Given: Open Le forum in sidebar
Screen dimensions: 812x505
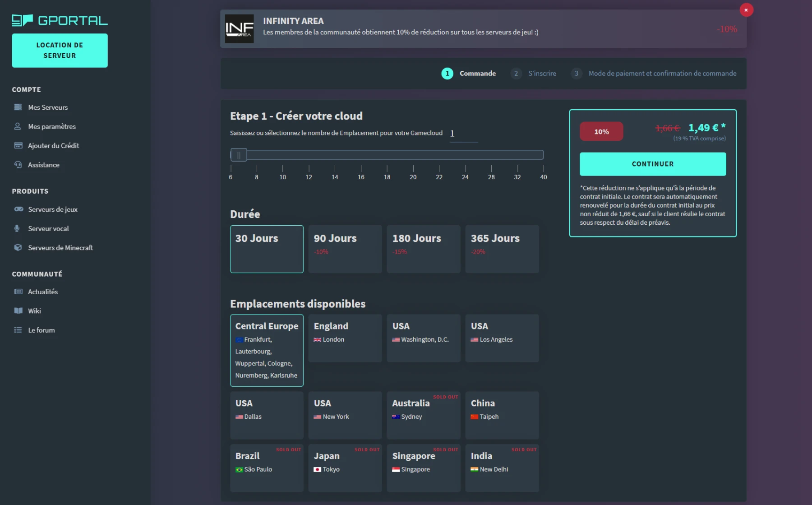Looking at the screenshot, I should click(x=41, y=330).
